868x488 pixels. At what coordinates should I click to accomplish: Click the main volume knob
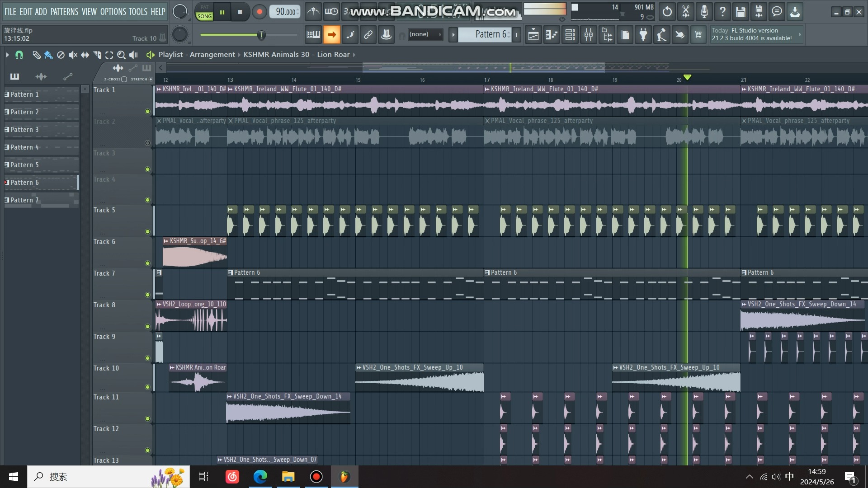(180, 12)
